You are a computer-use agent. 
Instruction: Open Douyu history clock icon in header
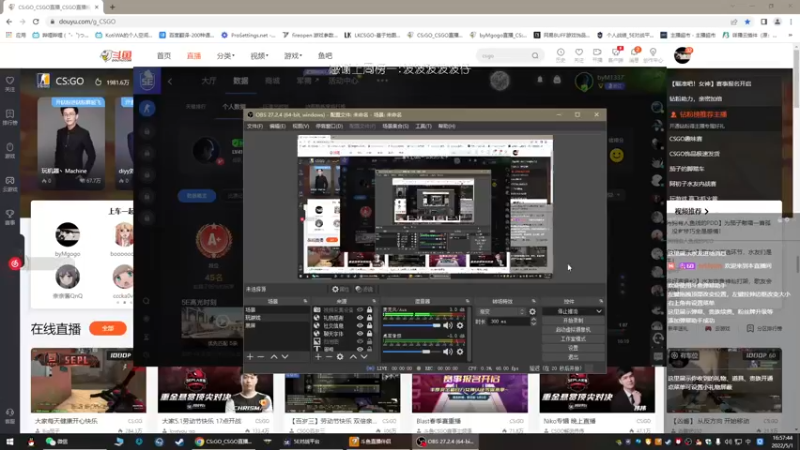(x=560, y=53)
